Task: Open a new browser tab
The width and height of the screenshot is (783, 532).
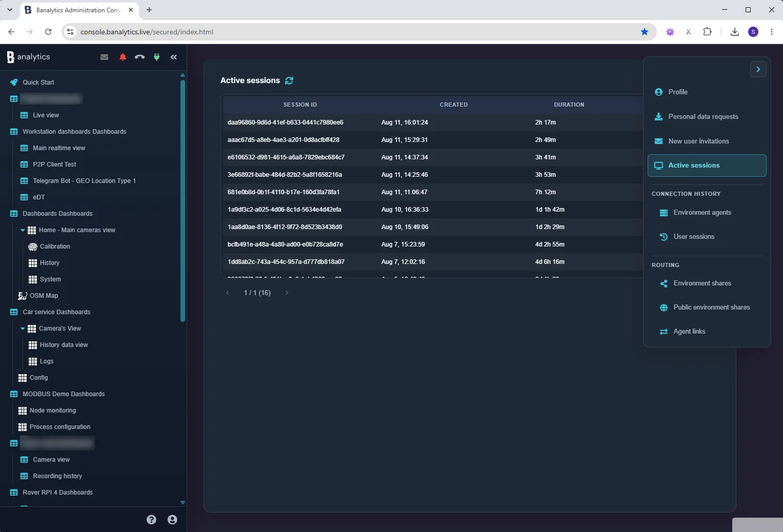Action: pos(149,10)
